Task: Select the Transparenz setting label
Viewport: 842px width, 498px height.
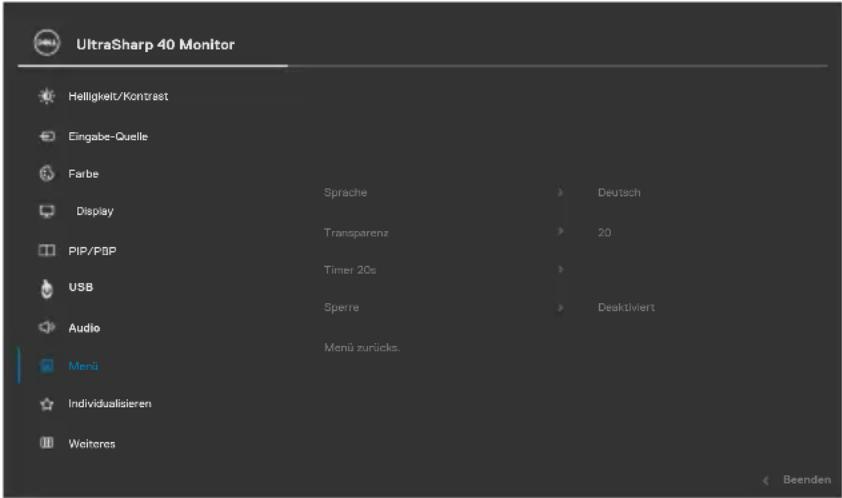Action: click(x=356, y=233)
